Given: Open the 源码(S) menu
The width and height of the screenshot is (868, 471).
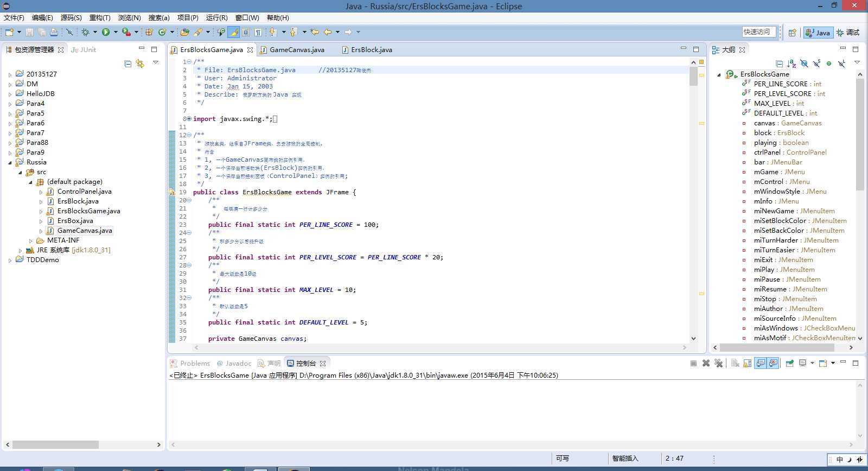Looking at the screenshot, I should pyautogui.click(x=71, y=18).
